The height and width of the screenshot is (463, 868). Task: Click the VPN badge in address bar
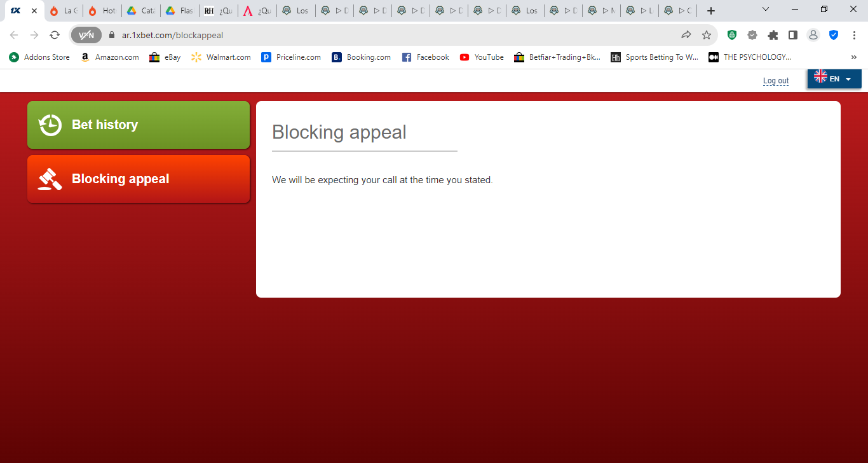click(x=86, y=35)
